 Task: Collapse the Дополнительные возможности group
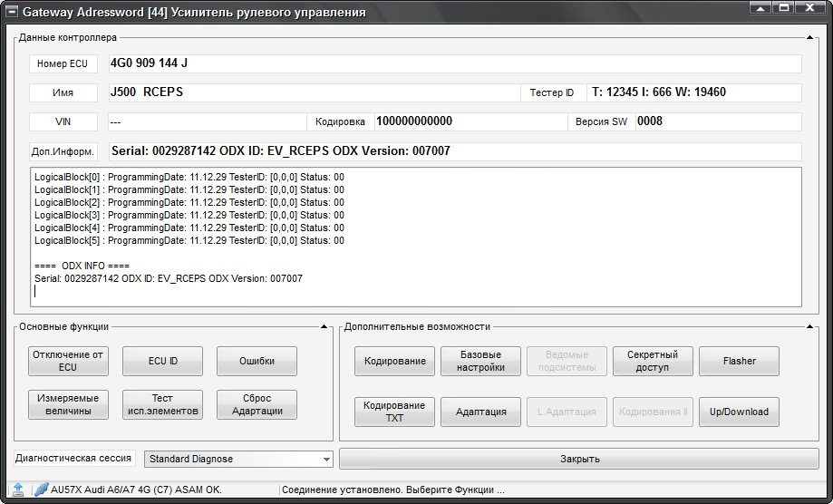coord(809,326)
